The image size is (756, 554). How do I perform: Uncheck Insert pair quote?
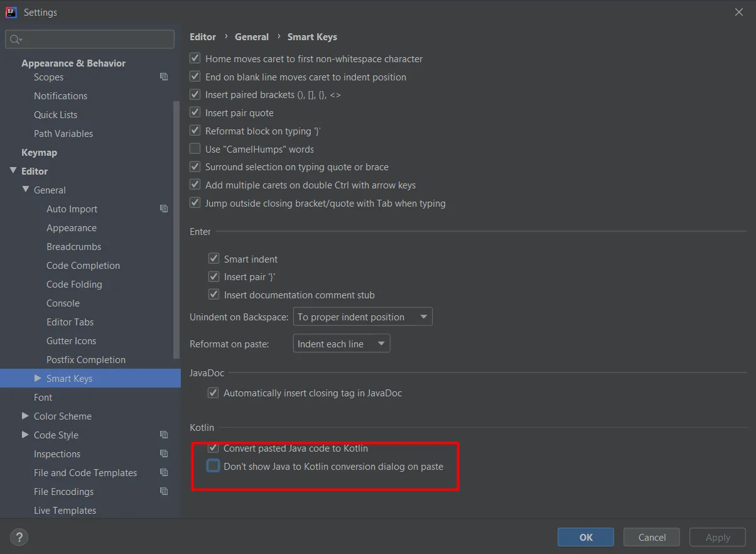[x=195, y=113]
